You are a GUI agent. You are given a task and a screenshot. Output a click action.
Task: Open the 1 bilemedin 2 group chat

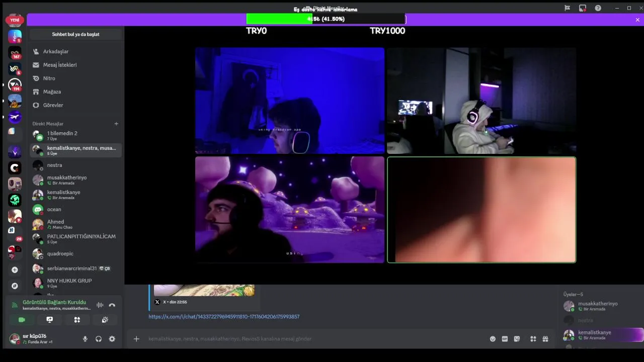click(75, 135)
